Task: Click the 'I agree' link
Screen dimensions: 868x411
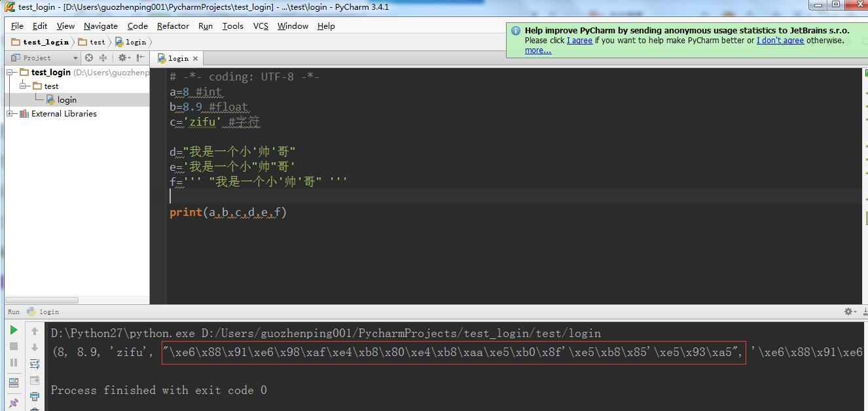Action: click(x=579, y=41)
